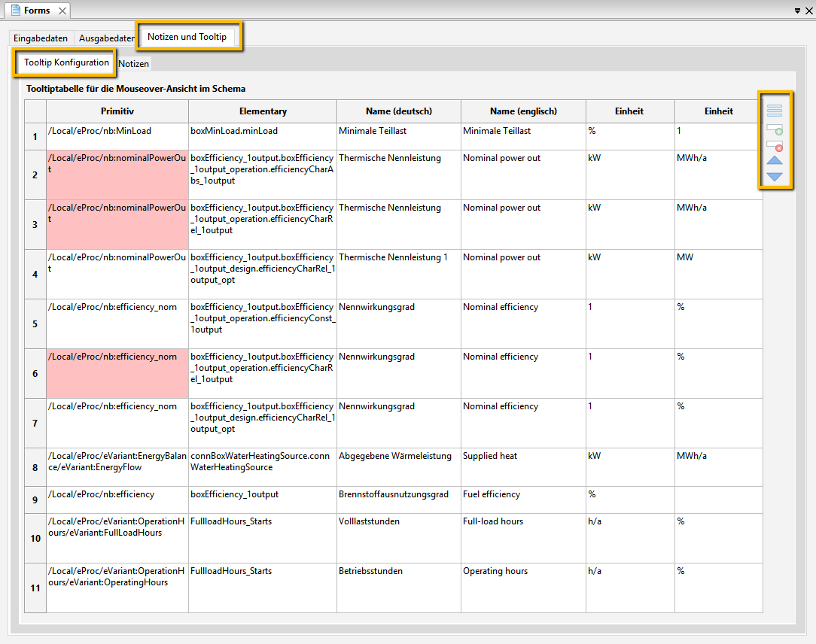The width and height of the screenshot is (816, 644).
Task: Select the Volllaststunden cell
Action: (x=399, y=538)
